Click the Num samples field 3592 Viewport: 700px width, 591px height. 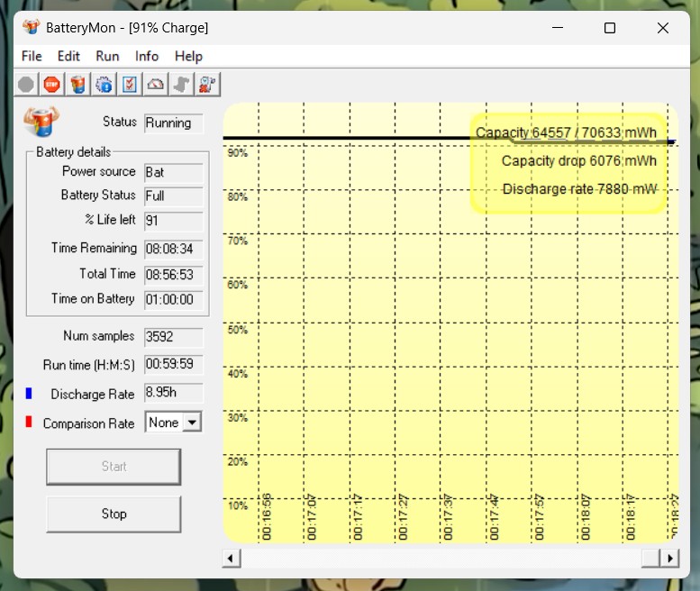pos(174,337)
